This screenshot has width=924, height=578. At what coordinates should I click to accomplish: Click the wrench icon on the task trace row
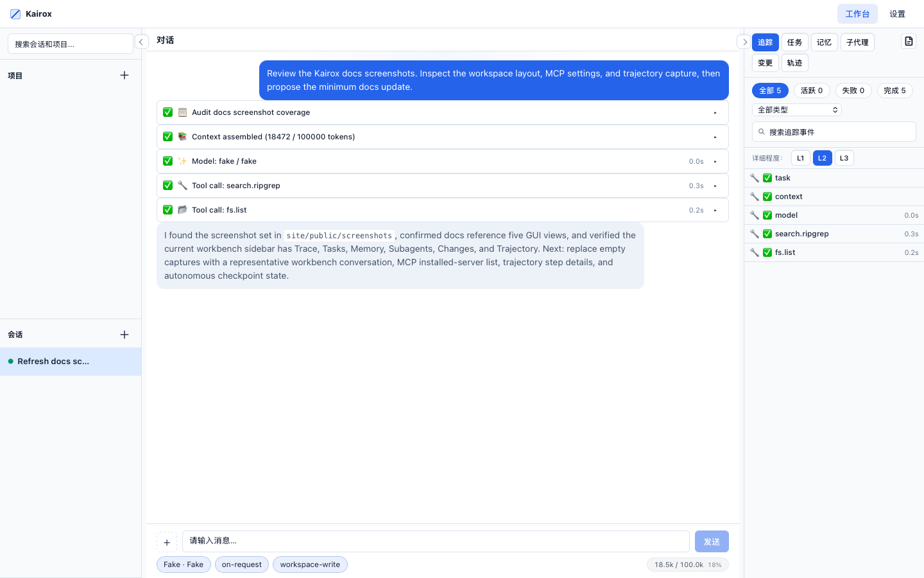coord(755,178)
